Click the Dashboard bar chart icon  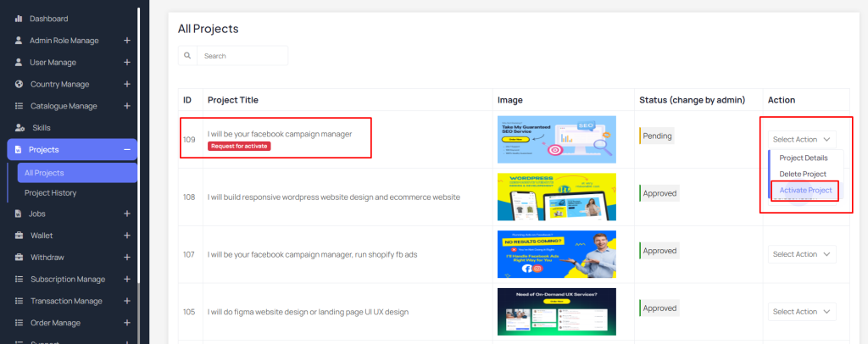click(x=19, y=19)
